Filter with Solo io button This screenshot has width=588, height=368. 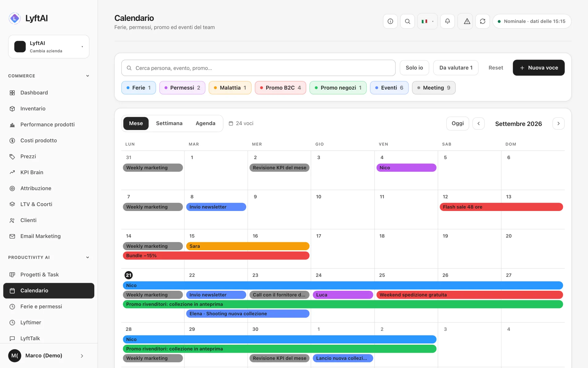tap(414, 68)
